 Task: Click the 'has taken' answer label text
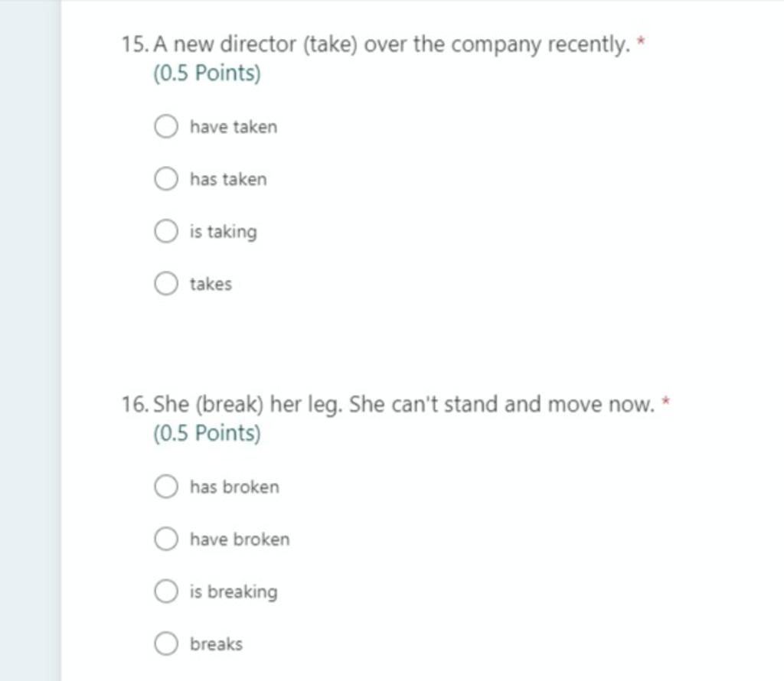pyautogui.click(x=228, y=179)
